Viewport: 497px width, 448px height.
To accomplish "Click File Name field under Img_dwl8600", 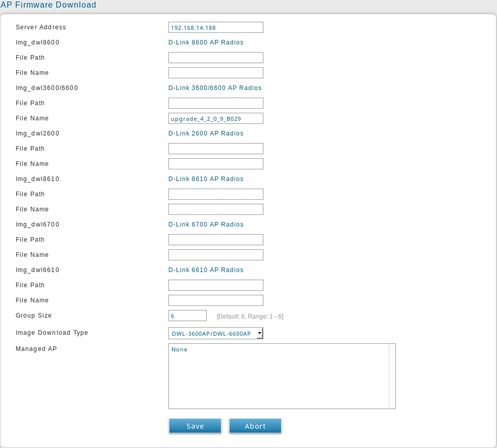I will pyautogui.click(x=215, y=73).
